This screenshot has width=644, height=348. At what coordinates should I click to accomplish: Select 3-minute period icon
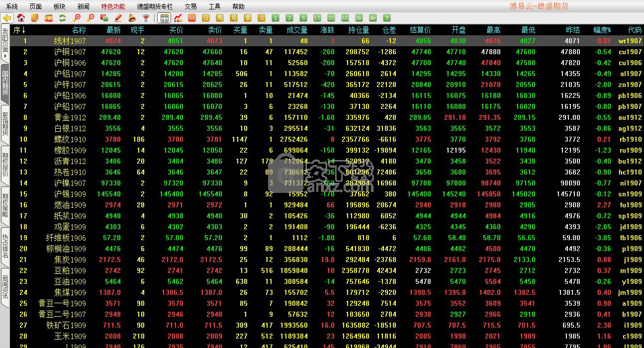(x=289, y=18)
